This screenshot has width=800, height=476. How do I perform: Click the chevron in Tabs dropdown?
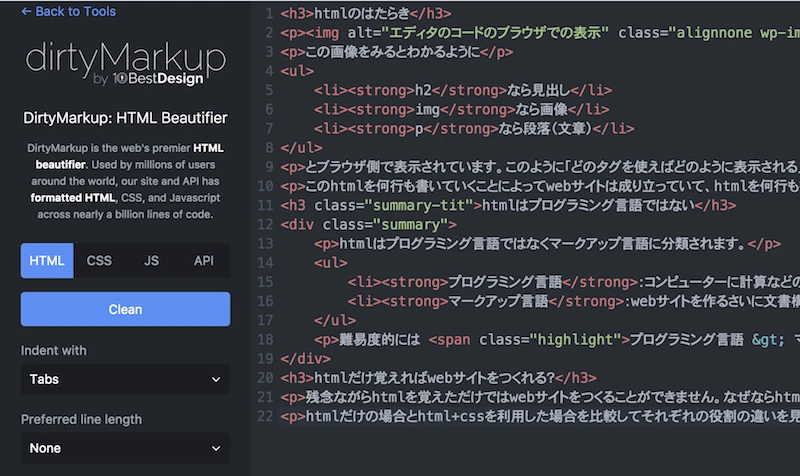pos(216,380)
